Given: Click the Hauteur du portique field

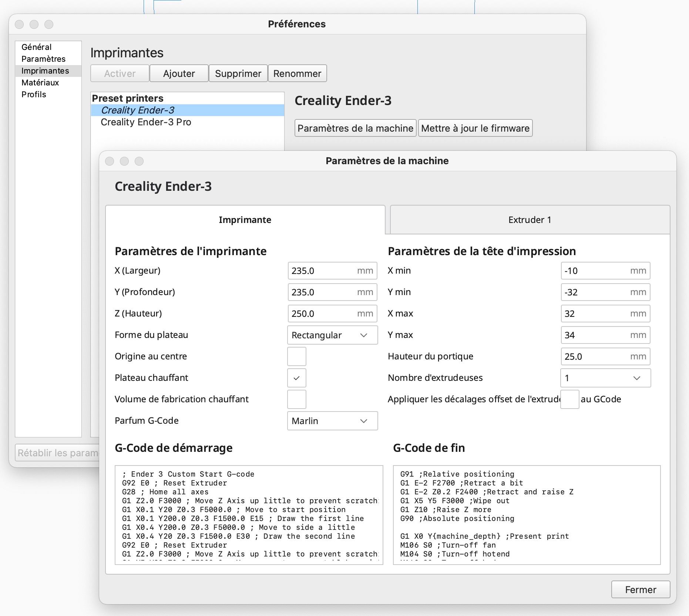Looking at the screenshot, I should (595, 356).
